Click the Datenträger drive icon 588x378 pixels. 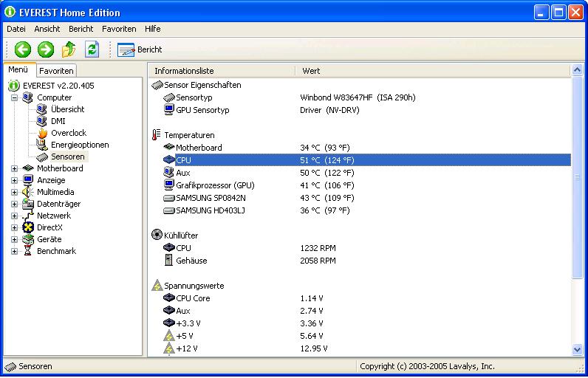click(28, 204)
